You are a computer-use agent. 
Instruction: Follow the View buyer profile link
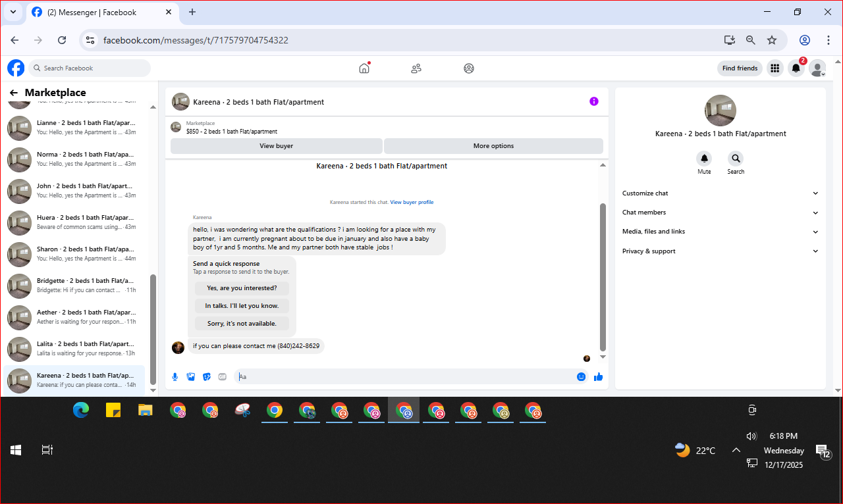pyautogui.click(x=412, y=202)
